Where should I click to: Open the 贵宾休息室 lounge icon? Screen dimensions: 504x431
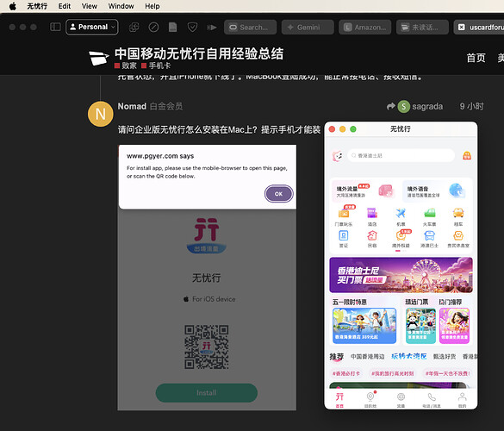(x=458, y=239)
